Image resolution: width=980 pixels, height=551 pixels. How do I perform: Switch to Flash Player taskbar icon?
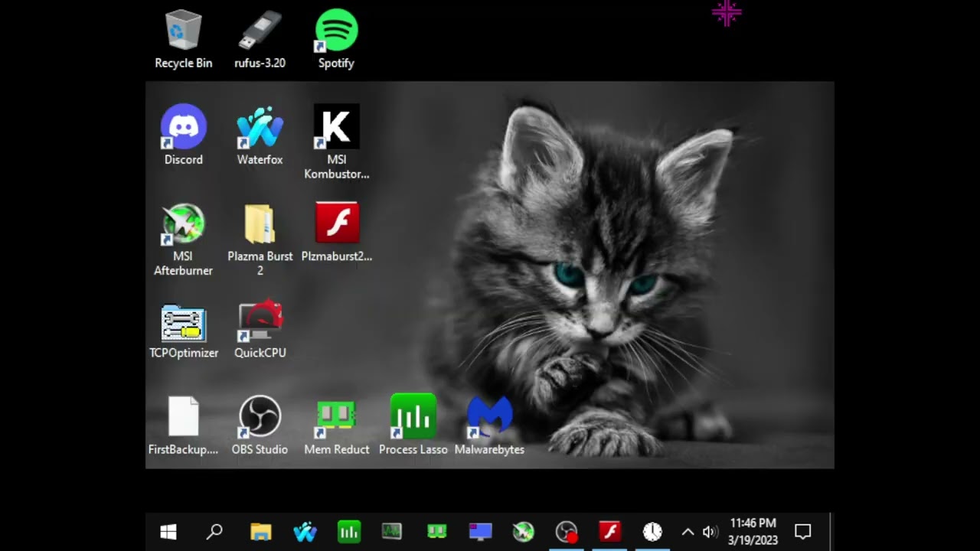click(x=609, y=532)
